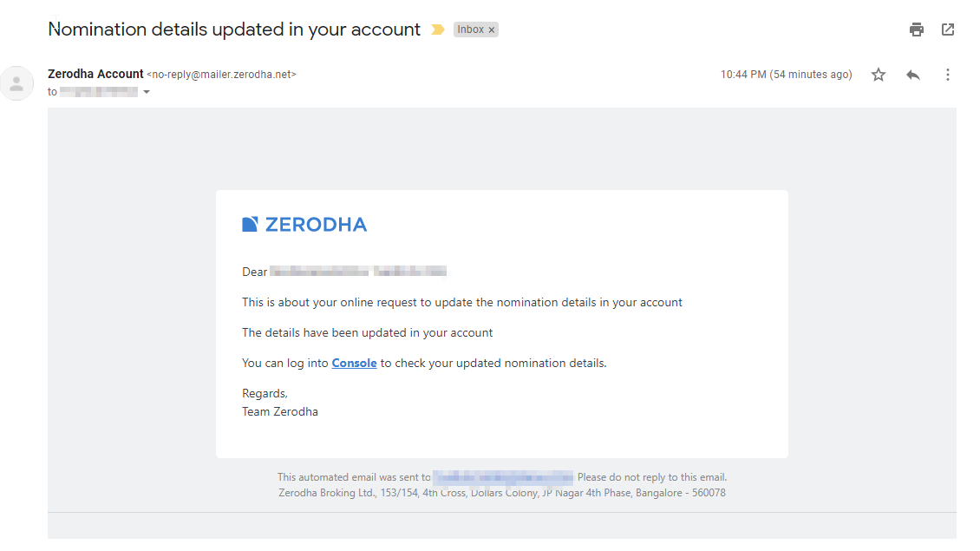Click the email subject heading
This screenshot has width=980, height=551.
234,30
